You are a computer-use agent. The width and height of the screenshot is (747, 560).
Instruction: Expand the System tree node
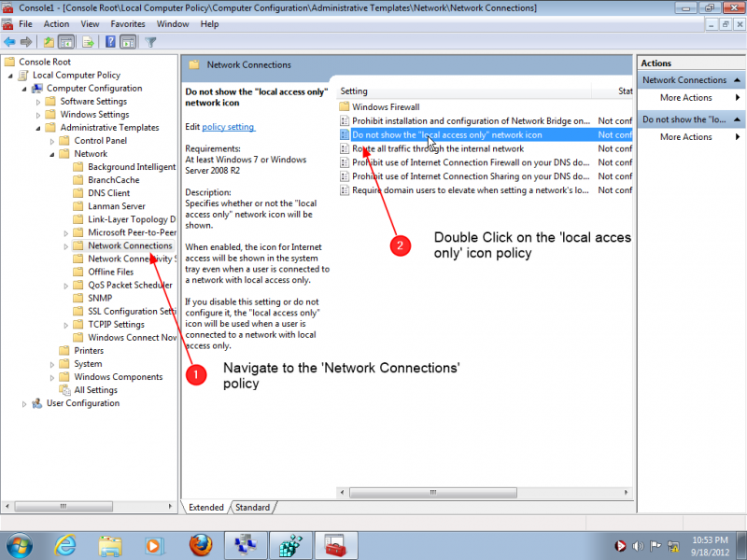[x=52, y=364]
